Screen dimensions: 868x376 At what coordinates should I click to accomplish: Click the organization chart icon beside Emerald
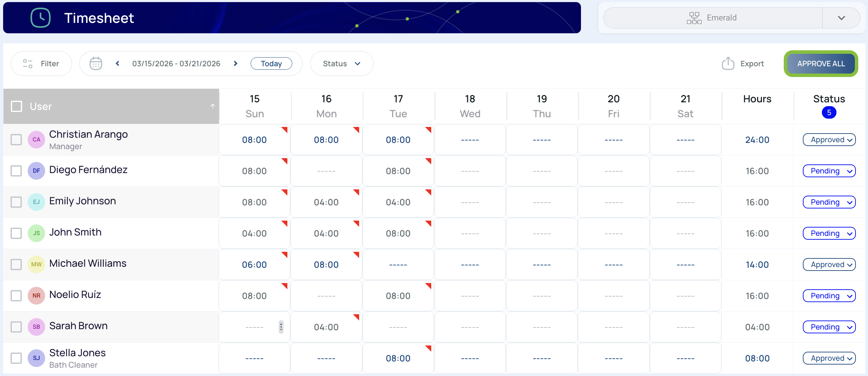(694, 18)
